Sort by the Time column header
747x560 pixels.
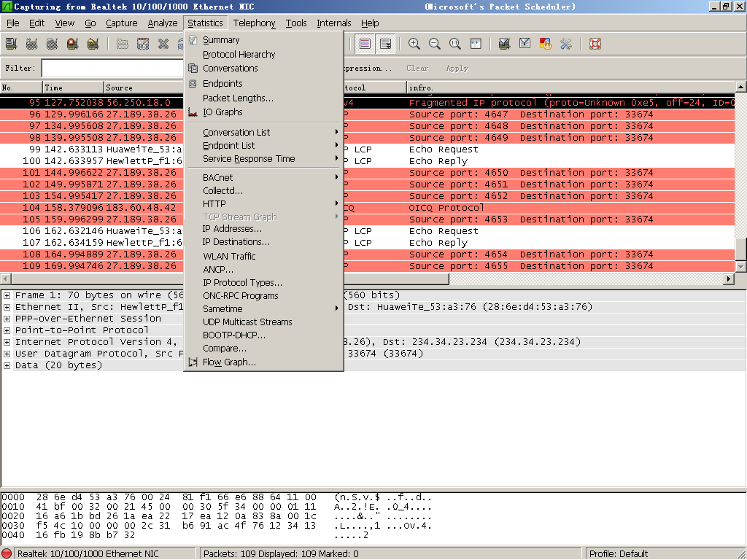coord(73,87)
